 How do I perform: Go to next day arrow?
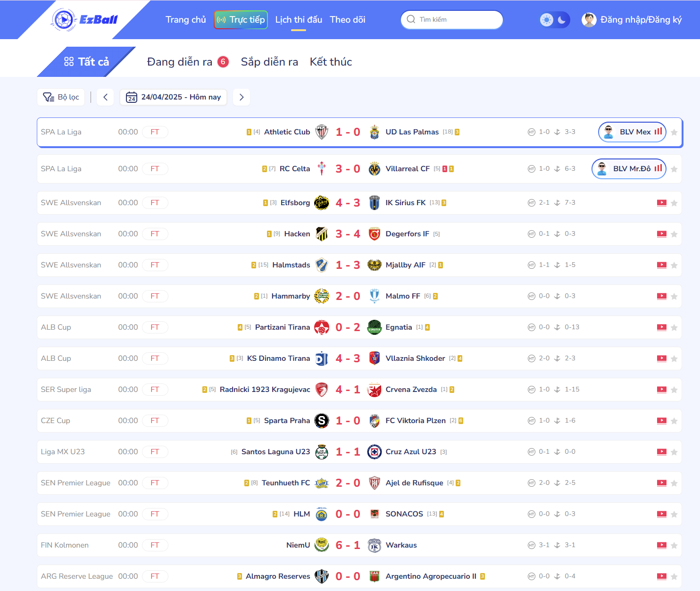[x=242, y=97]
